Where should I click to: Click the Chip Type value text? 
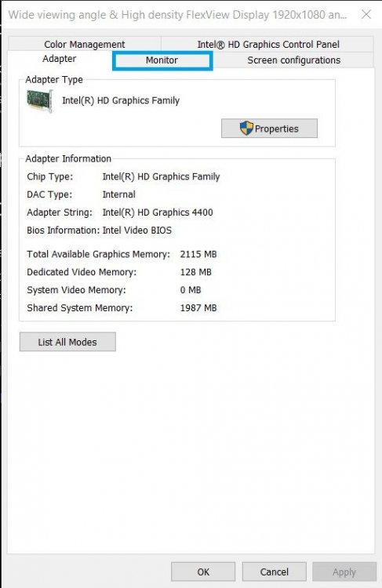tap(161, 176)
